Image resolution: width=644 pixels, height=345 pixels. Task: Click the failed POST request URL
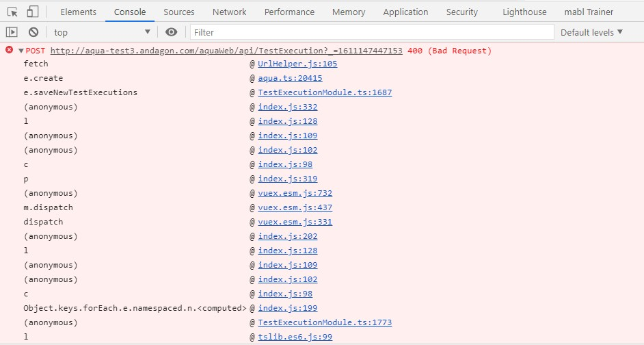click(226, 51)
